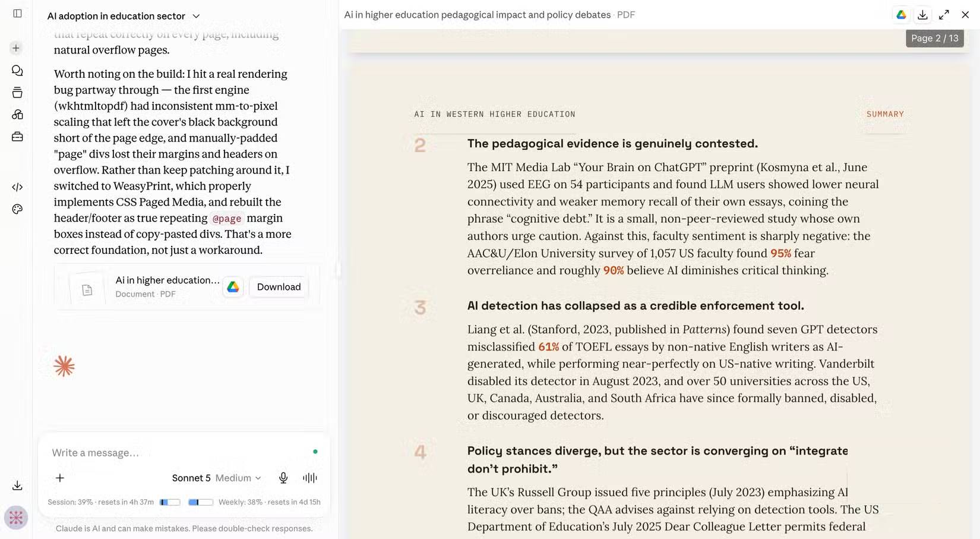The height and width of the screenshot is (539, 980).
Task: Open the Chats list icon in sidebar
Action: click(17, 70)
